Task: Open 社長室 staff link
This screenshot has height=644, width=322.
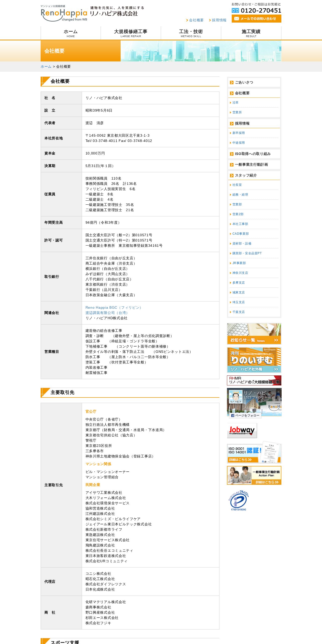Action: pyautogui.click(x=237, y=185)
